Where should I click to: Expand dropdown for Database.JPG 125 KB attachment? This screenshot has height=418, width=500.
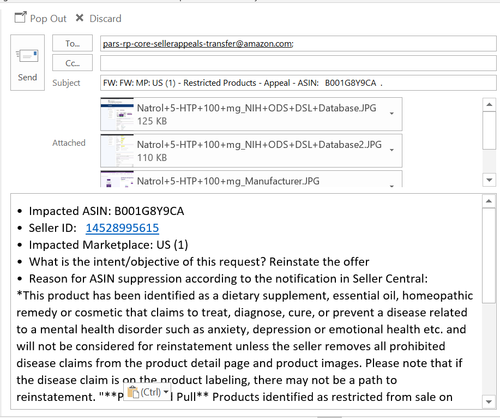coord(392,114)
